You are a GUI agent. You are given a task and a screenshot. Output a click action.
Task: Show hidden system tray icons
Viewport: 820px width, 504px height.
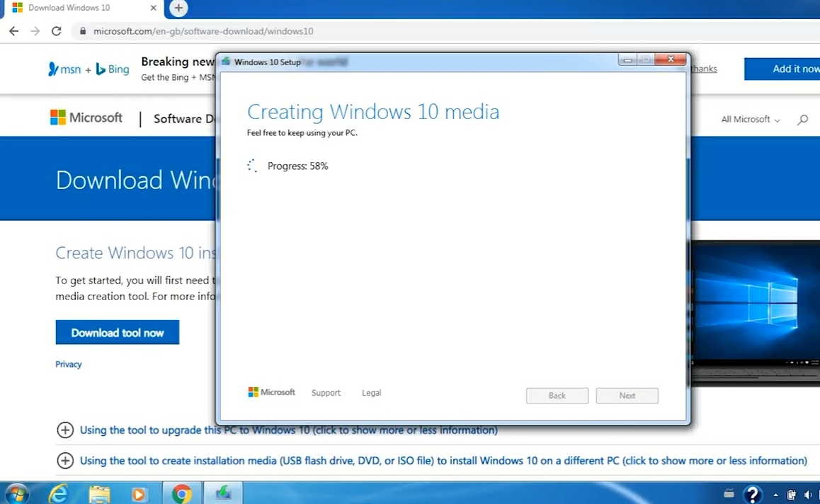click(775, 495)
